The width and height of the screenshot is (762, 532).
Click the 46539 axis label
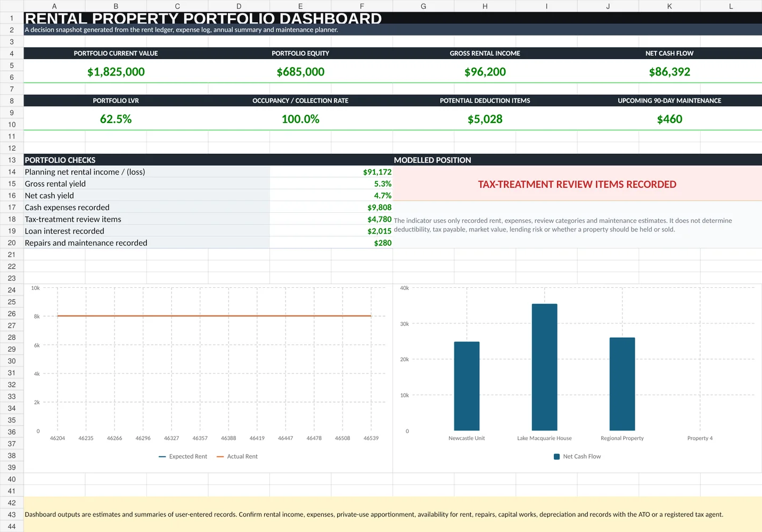371,438
